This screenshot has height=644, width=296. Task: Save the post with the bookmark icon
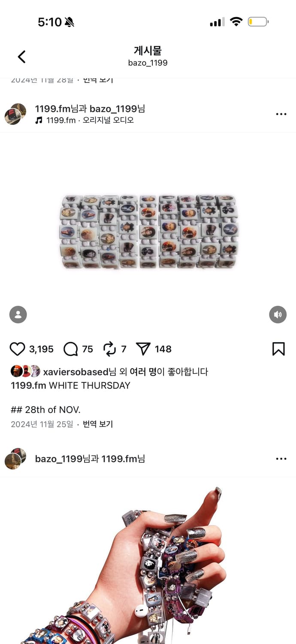tap(278, 349)
